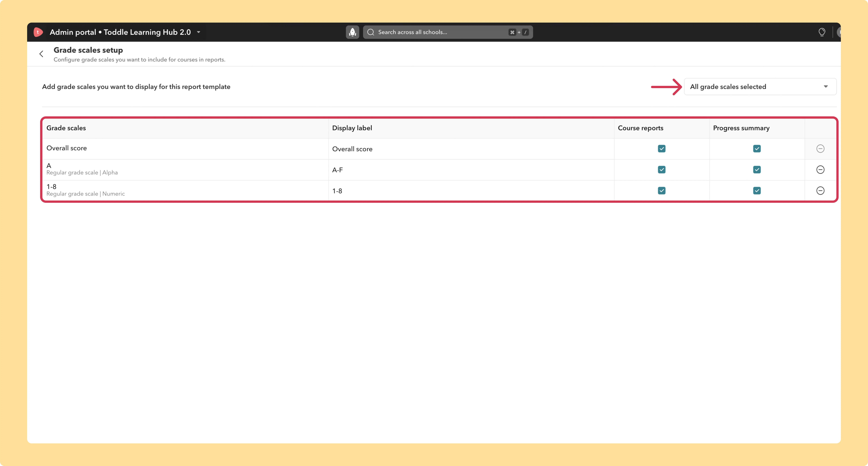Toggle Progress summary for Overall score
The image size is (868, 466).
(757, 149)
